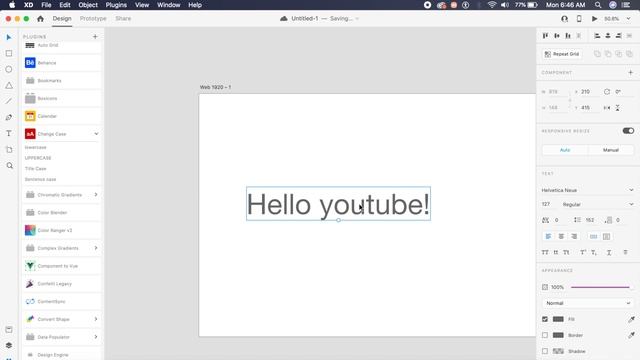Viewport: 640px width, 360px height.
Task: Pick border color with eyedropper
Action: [631, 335]
